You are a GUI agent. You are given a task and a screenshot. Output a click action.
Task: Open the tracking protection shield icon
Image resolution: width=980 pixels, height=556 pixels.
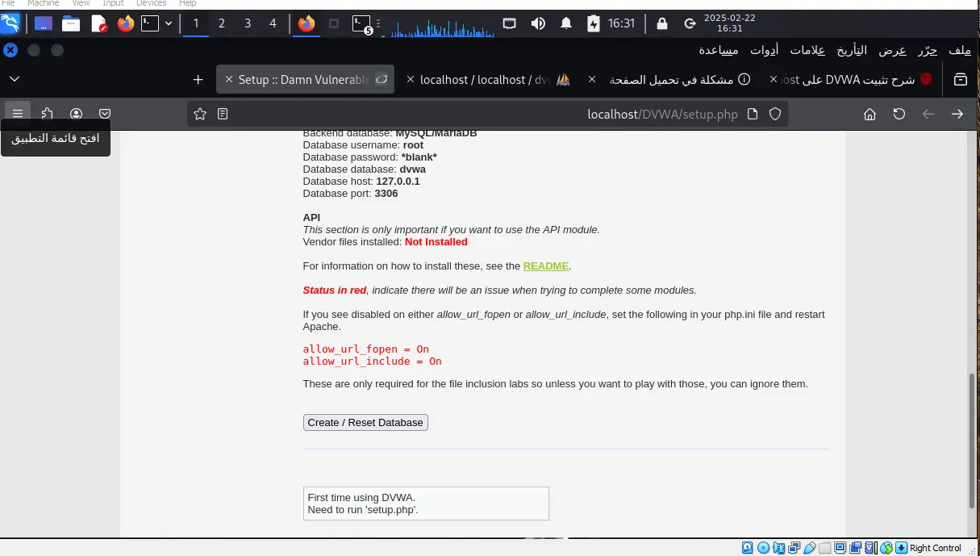pyautogui.click(x=775, y=114)
